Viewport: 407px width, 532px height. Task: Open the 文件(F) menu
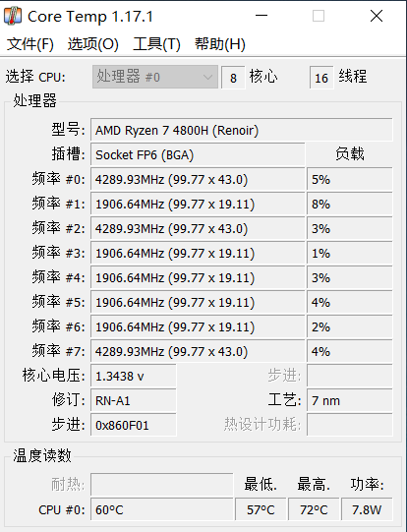click(30, 44)
